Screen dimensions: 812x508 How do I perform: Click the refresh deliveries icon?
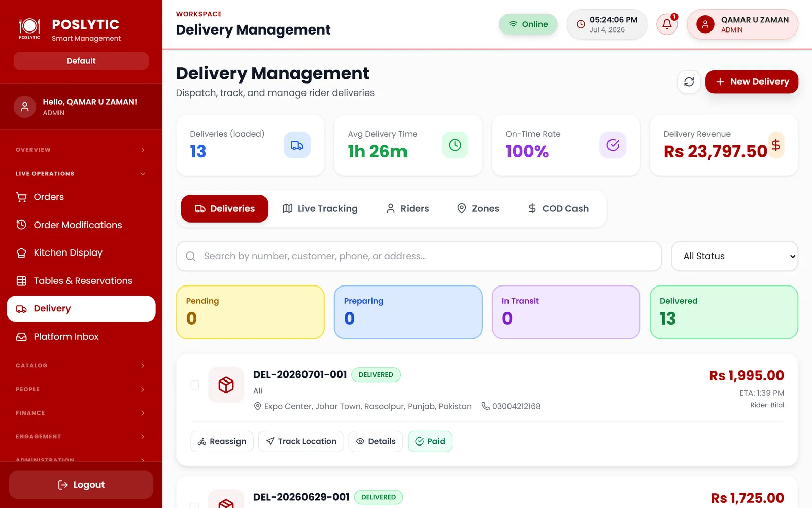[689, 82]
